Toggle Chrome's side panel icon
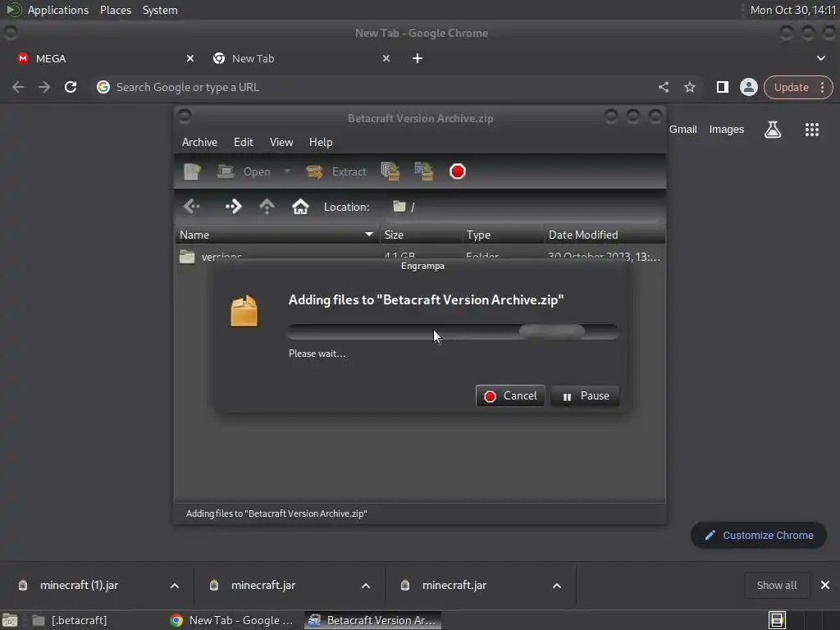840x630 pixels. pyautogui.click(x=722, y=87)
